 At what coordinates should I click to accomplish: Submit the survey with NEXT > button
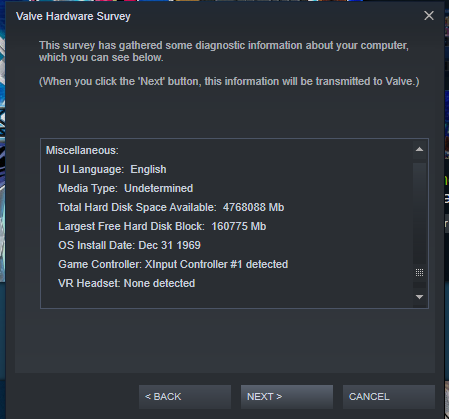(287, 397)
